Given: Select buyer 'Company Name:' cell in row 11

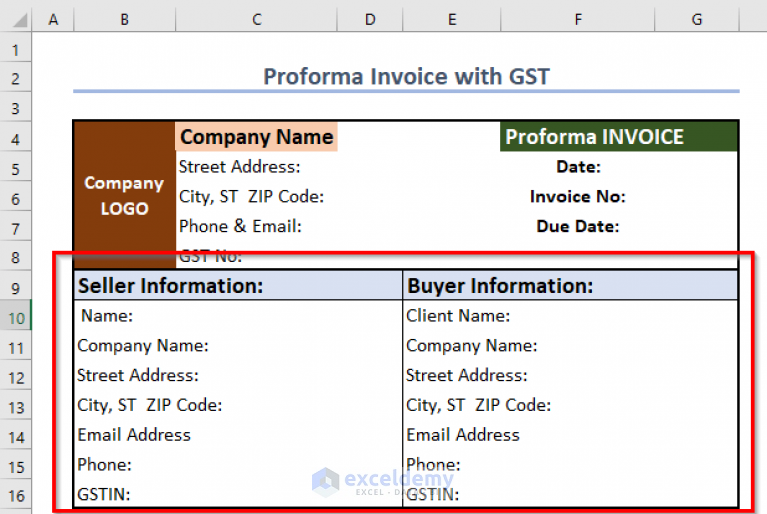Looking at the screenshot, I should pos(570,345).
